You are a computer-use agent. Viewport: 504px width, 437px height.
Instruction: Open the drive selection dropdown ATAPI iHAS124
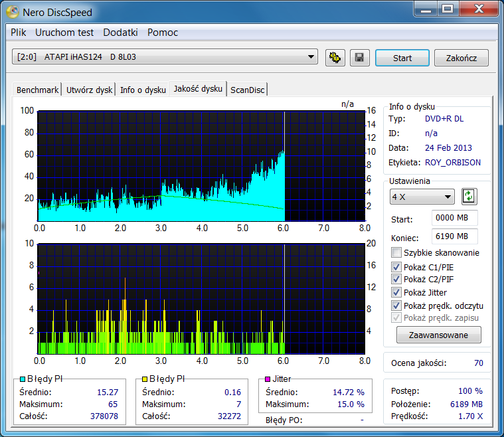[x=165, y=57]
